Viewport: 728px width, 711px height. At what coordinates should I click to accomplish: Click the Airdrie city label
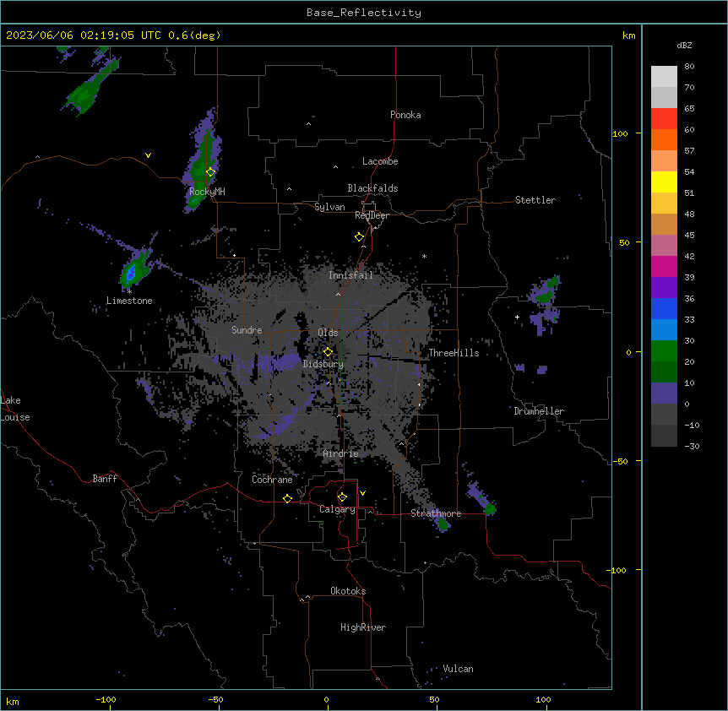[341, 453]
